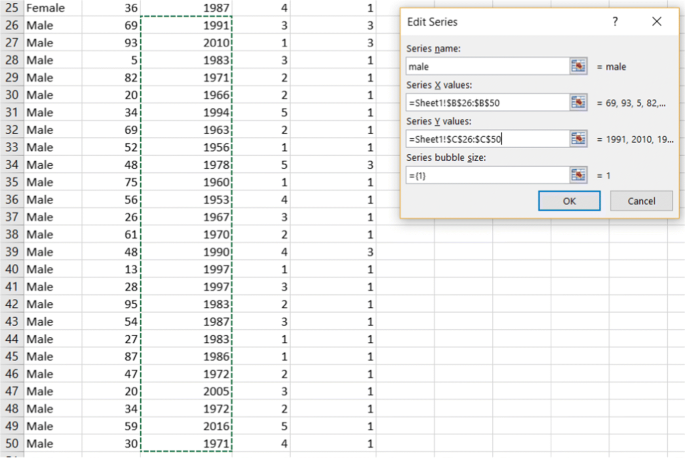Image resolution: width=685 pixels, height=458 pixels.
Task: Click the Series Y values field
Action: tap(486, 139)
